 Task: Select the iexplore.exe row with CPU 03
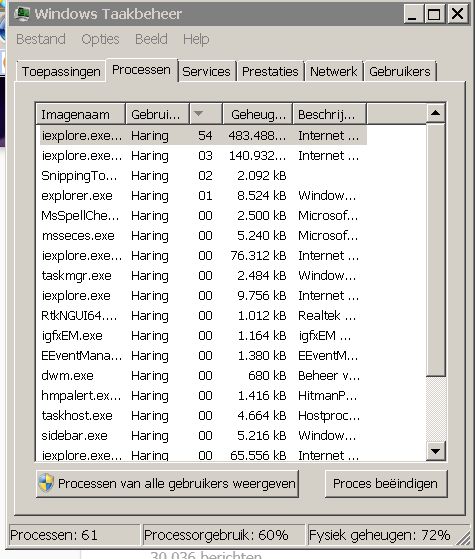tap(203, 156)
